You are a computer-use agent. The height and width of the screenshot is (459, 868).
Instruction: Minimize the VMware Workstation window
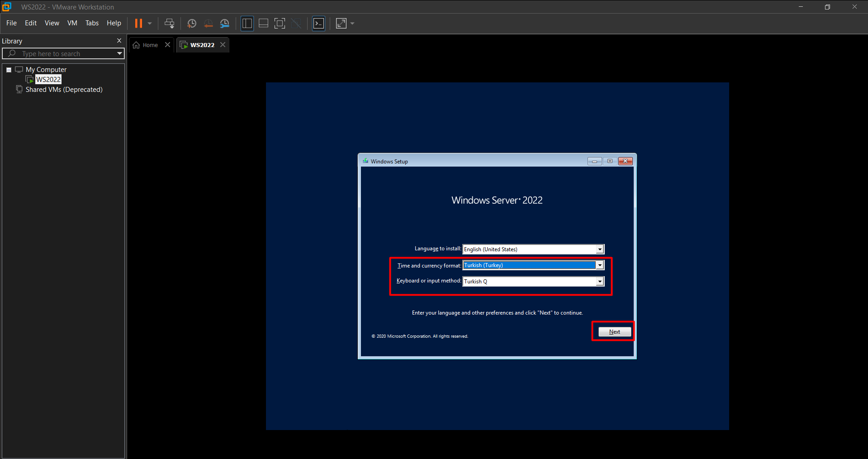pyautogui.click(x=801, y=7)
